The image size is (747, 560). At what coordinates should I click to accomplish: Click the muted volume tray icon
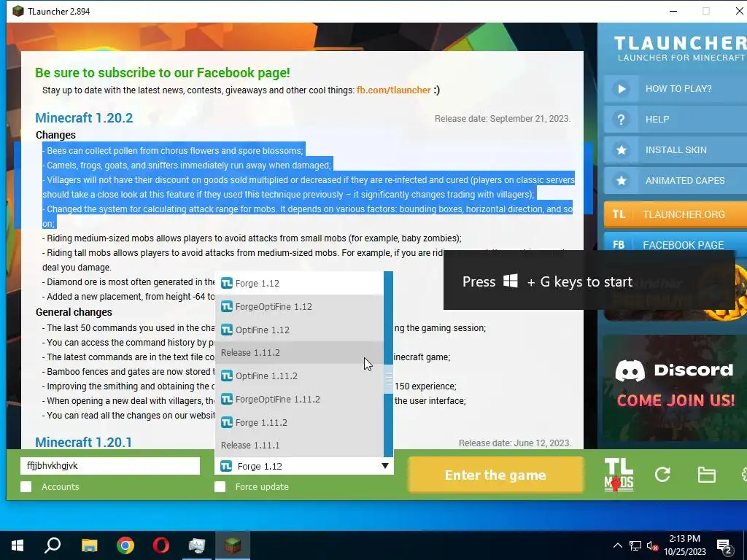[x=653, y=545]
